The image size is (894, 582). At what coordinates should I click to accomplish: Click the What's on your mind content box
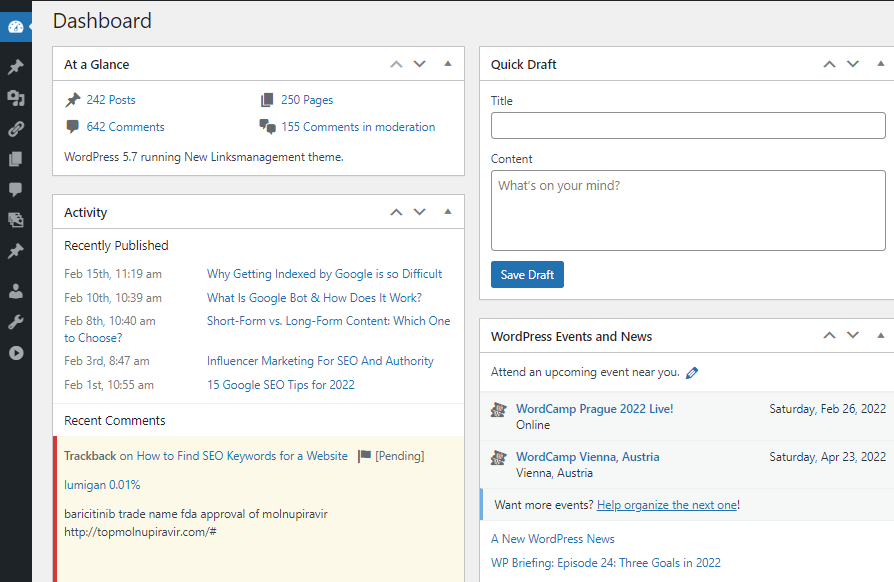point(688,210)
